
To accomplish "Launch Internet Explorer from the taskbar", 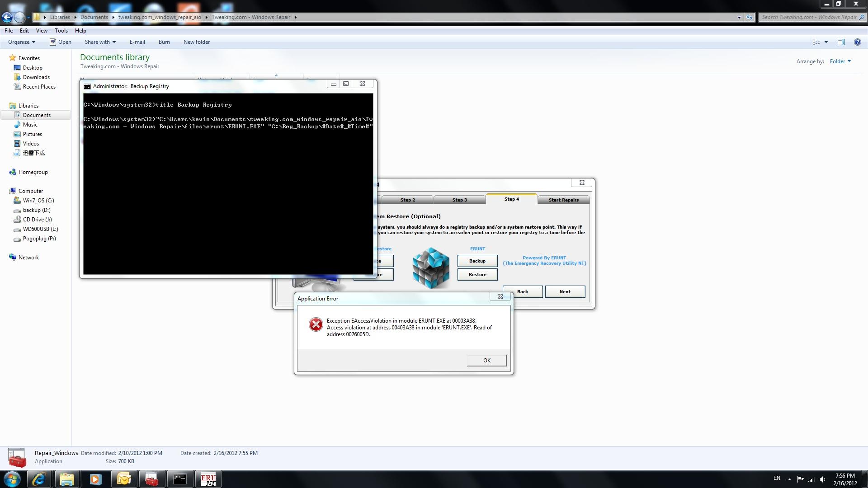I will coord(39,479).
